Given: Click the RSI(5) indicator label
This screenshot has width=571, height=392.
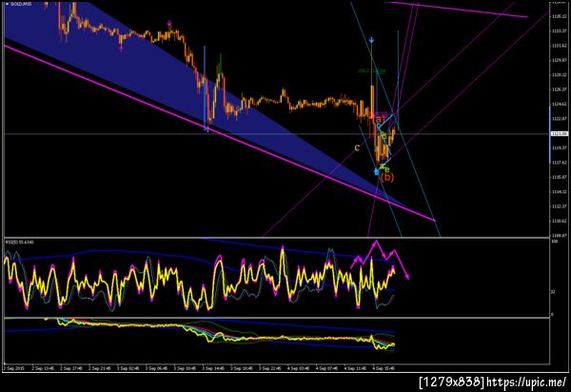Looking at the screenshot, I should [x=19, y=242].
